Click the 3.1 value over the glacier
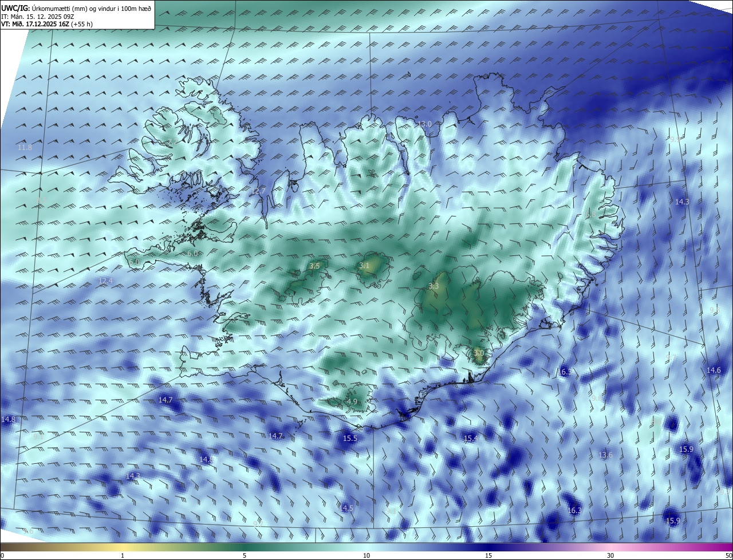The image size is (733, 560). pyautogui.click(x=364, y=266)
